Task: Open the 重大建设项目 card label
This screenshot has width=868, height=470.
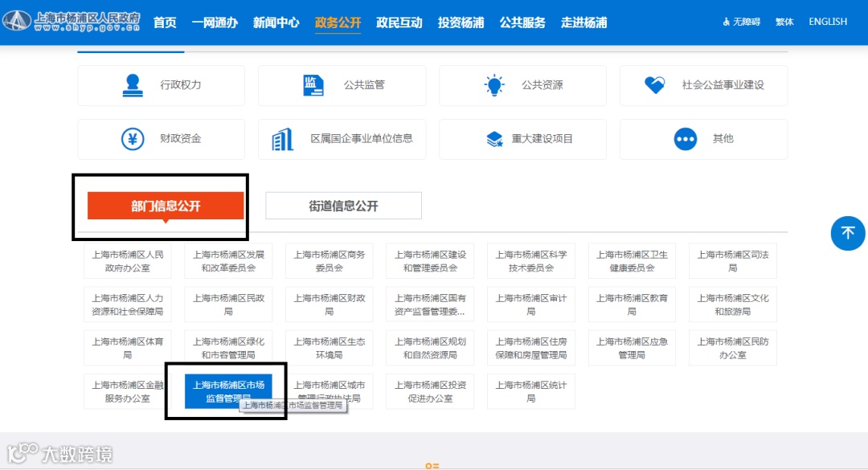Action: click(x=542, y=138)
